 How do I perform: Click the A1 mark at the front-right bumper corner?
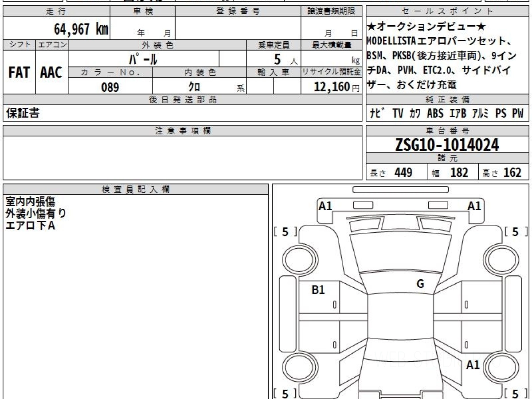click(x=474, y=206)
